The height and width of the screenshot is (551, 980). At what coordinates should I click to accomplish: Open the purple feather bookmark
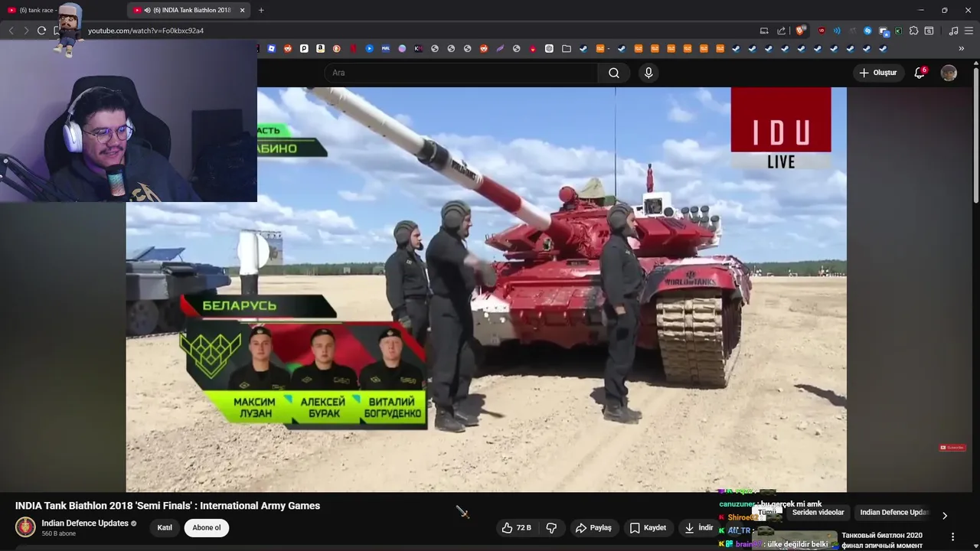click(x=500, y=48)
